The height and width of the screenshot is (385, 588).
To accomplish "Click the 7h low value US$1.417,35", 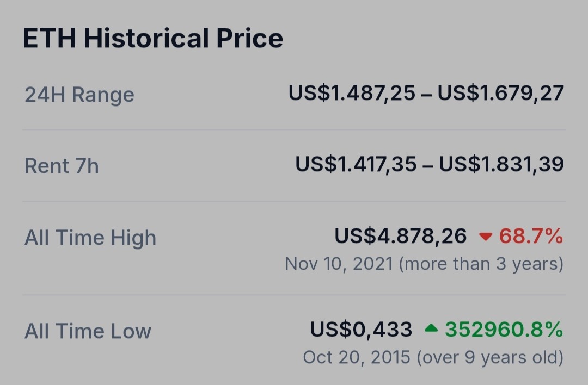I will 356,164.
